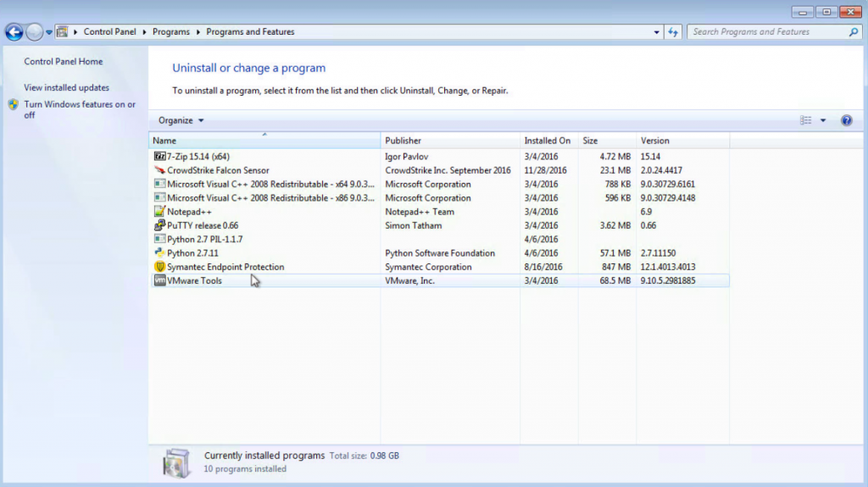Select the Symantec Endpoint Protection shield icon
The image size is (868, 487).
tap(159, 267)
